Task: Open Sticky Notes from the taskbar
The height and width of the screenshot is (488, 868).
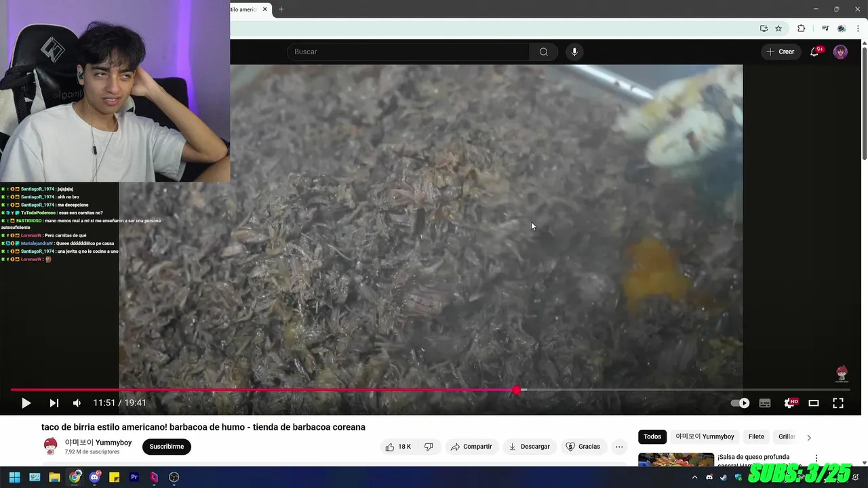Action: (x=115, y=477)
